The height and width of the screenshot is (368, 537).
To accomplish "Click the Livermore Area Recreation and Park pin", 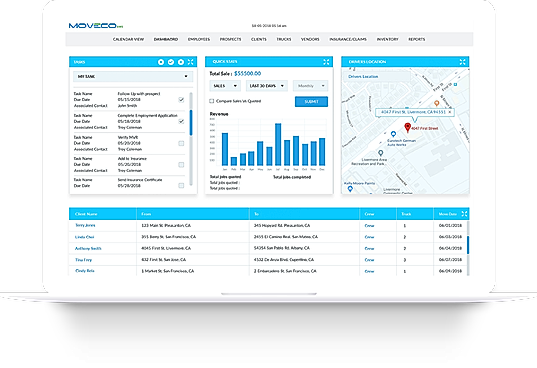I will (x=380, y=153).
